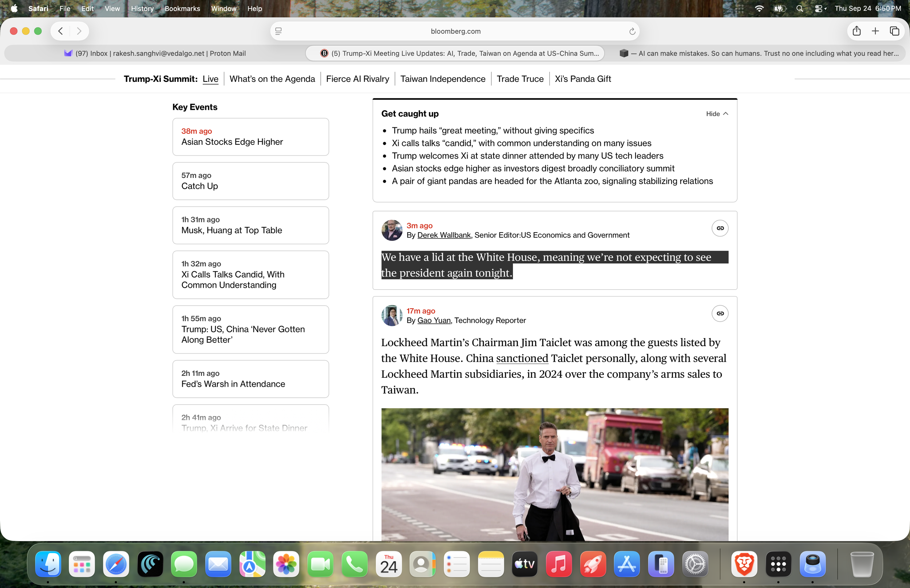Open Safari share menu icon
The height and width of the screenshot is (588, 910).
(856, 31)
